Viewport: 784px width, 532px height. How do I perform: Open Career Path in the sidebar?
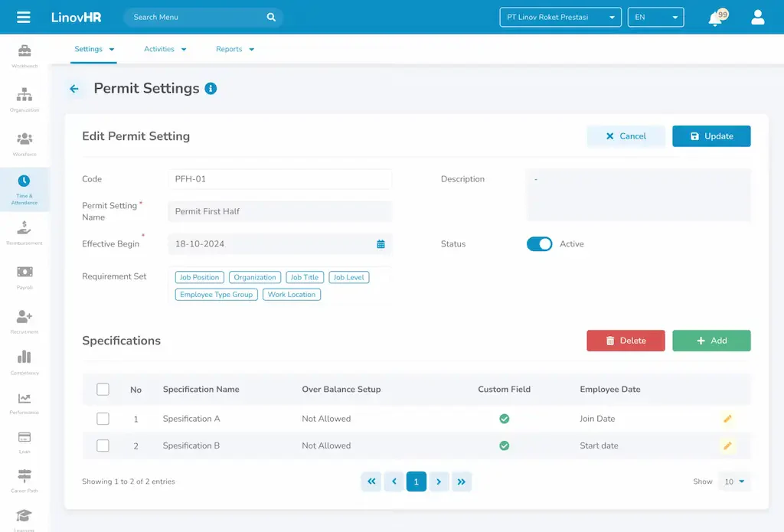[24, 481]
